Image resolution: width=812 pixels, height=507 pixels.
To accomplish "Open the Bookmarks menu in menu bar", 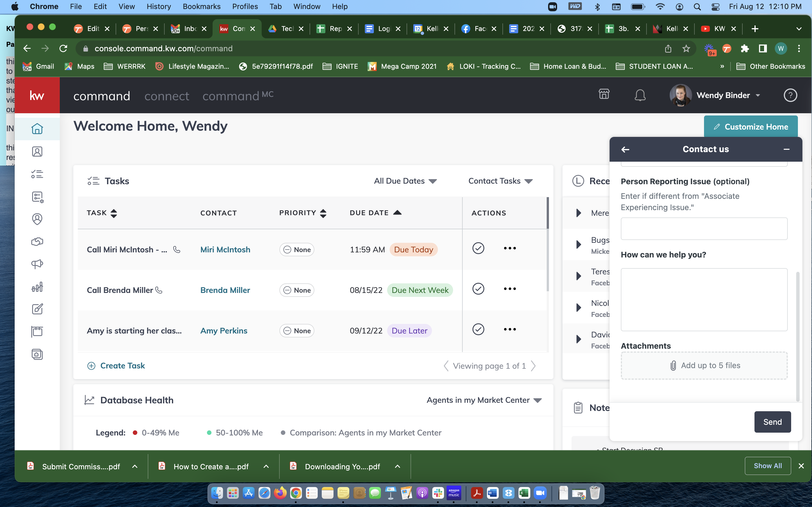I will (x=201, y=6).
